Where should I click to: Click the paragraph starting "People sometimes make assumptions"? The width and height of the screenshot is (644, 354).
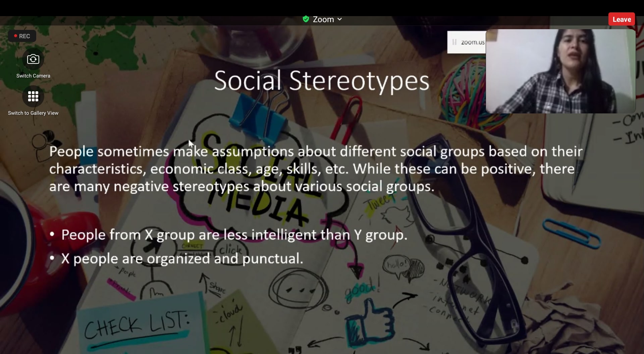tap(316, 169)
